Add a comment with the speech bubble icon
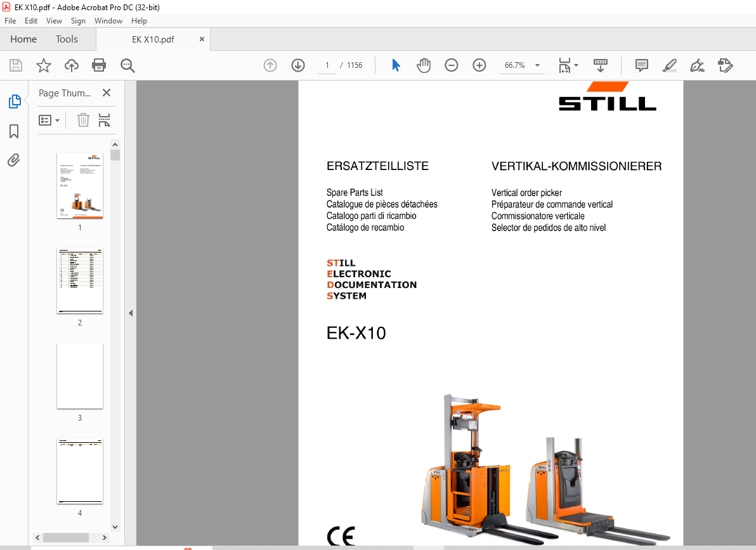Viewport: 756px width, 550px height. pyautogui.click(x=642, y=65)
